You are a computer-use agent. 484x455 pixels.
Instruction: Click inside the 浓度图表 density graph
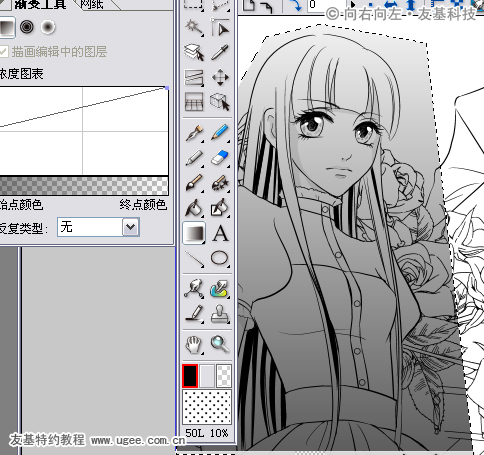[84, 131]
